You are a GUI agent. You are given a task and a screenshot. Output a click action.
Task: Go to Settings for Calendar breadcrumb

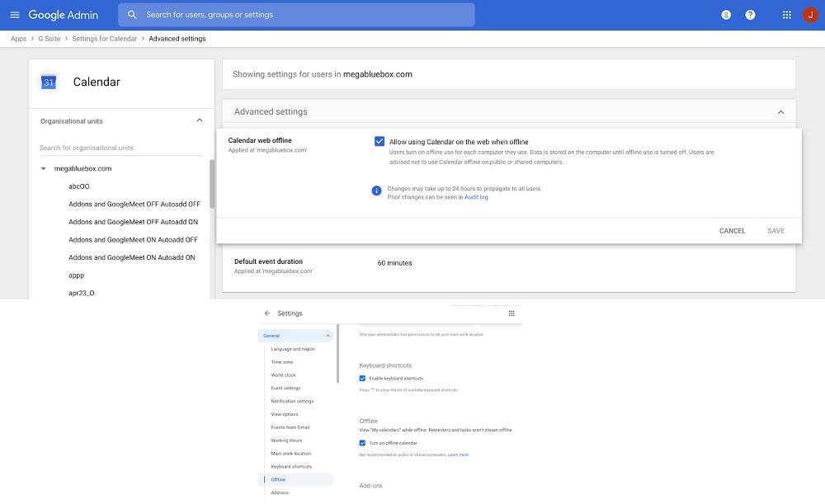(x=104, y=39)
